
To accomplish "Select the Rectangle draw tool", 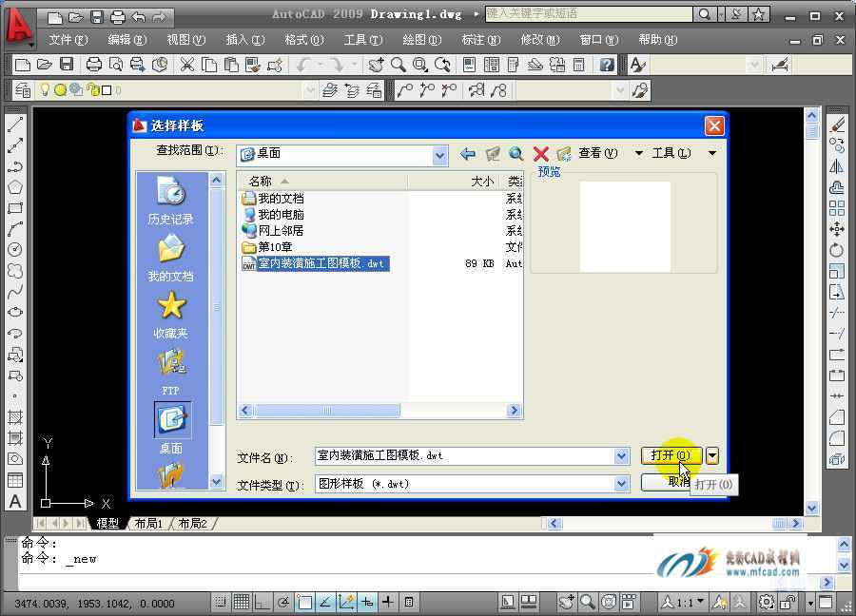I will coord(14,208).
